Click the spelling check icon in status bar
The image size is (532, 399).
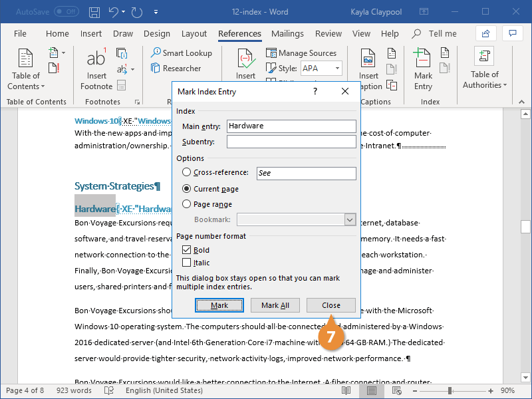click(x=108, y=390)
